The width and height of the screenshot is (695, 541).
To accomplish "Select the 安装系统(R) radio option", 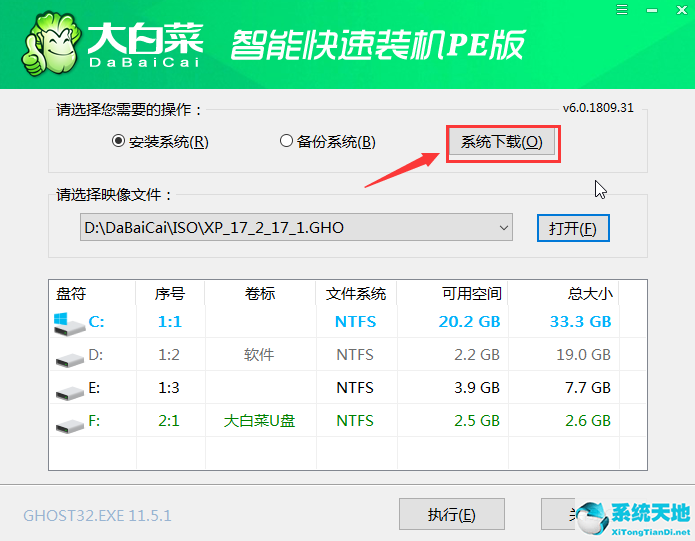I will [x=160, y=142].
